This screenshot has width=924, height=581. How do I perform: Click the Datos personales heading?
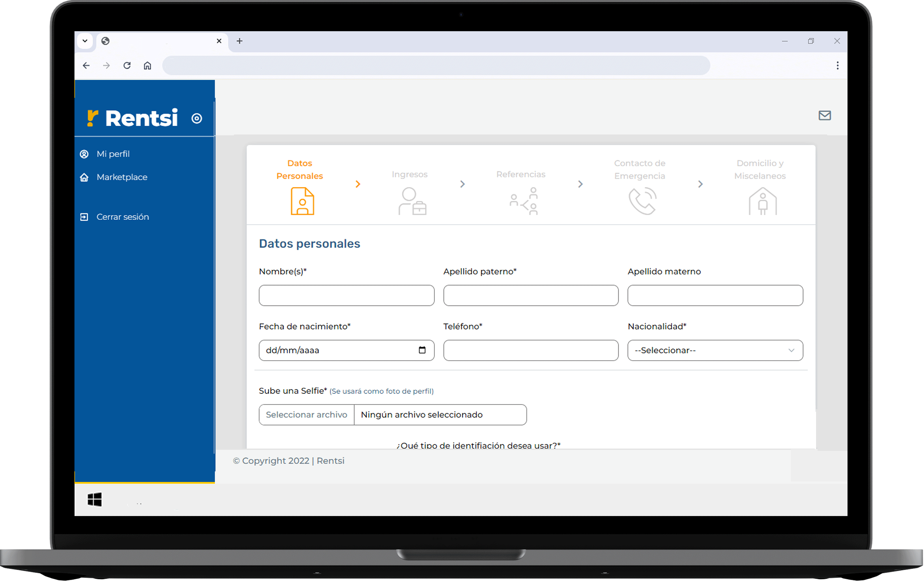click(x=309, y=244)
